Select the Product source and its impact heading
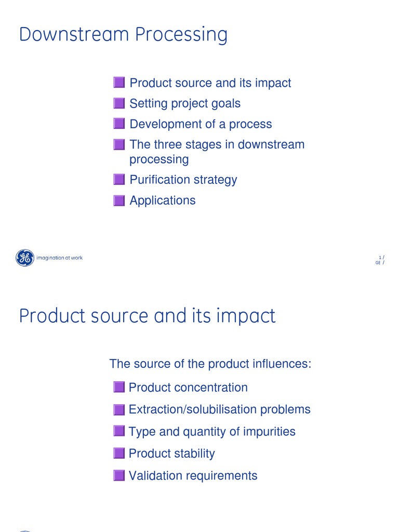Viewport: 399px width, 532px height. (147, 315)
